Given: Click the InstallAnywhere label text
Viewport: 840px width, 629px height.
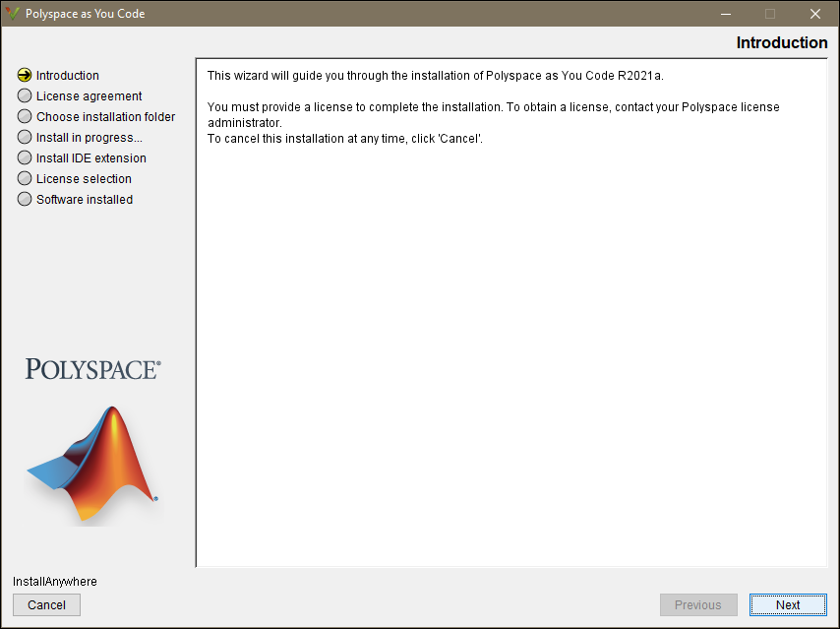Looking at the screenshot, I should [x=54, y=582].
